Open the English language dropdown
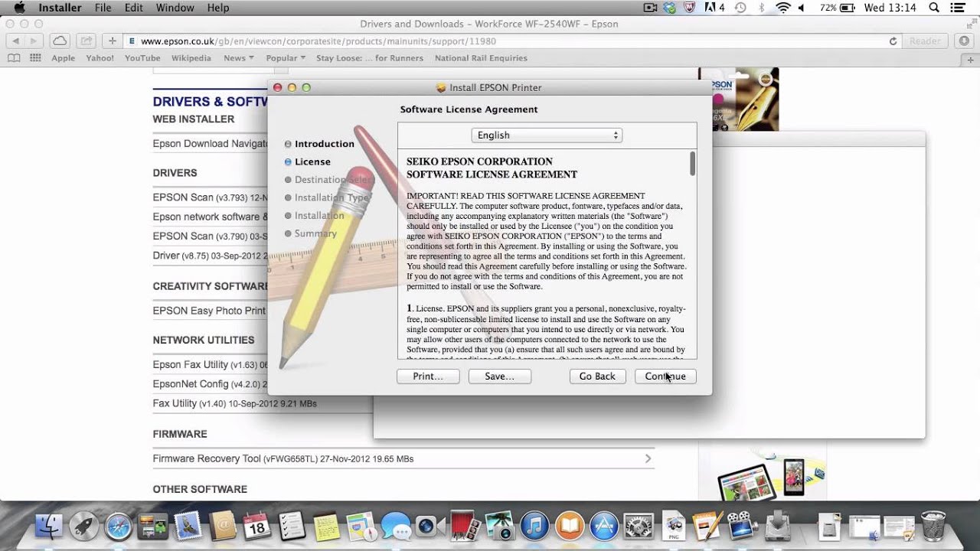The height and width of the screenshot is (551, 980). (x=547, y=135)
